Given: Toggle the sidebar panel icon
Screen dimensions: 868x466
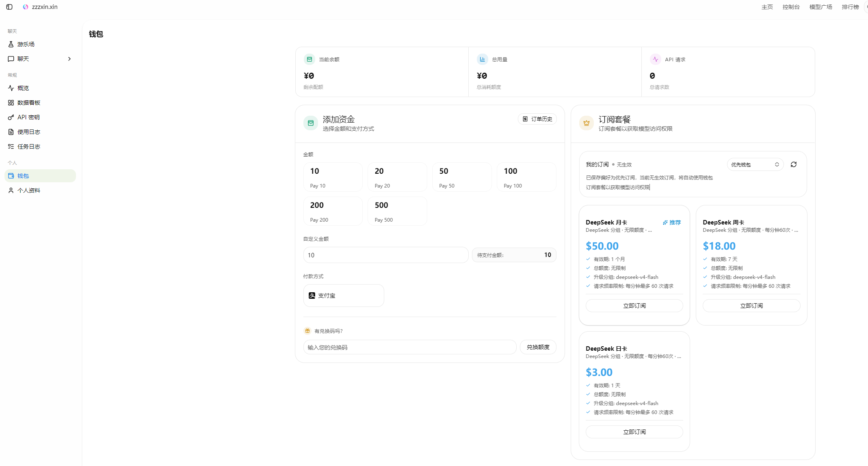Looking at the screenshot, I should pos(9,7).
